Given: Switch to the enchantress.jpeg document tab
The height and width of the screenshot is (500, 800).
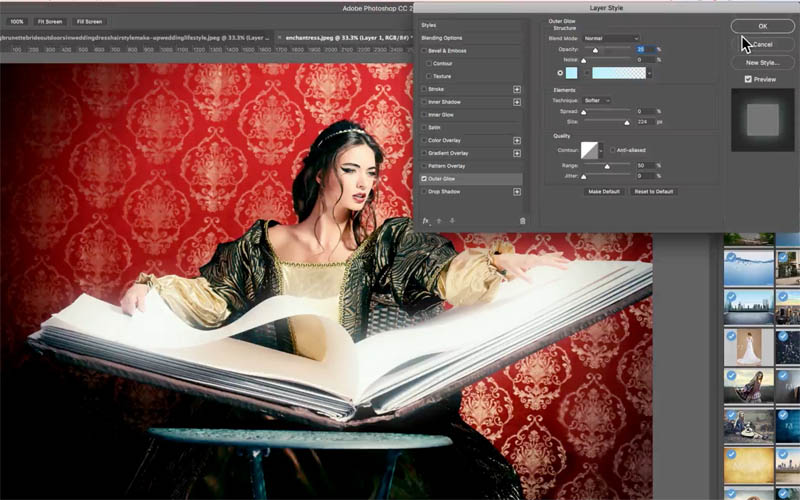Looking at the screenshot, I should [345, 36].
